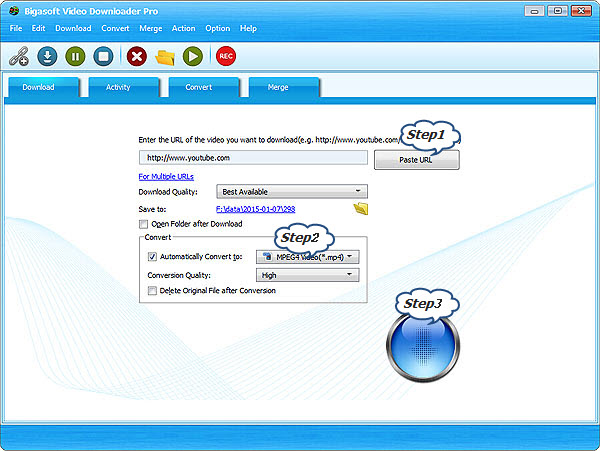
Task: Switch to the Activity tab
Action: pos(124,87)
